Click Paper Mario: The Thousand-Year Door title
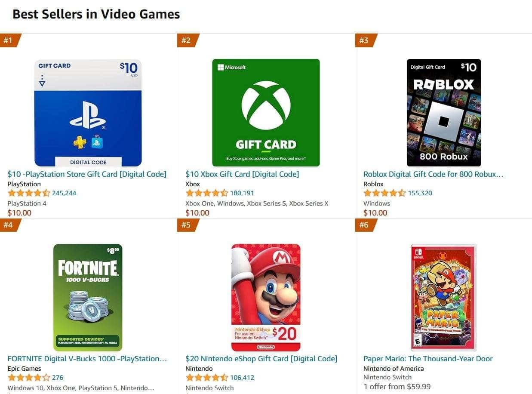Viewport: 532px width, 394px height. (x=428, y=359)
